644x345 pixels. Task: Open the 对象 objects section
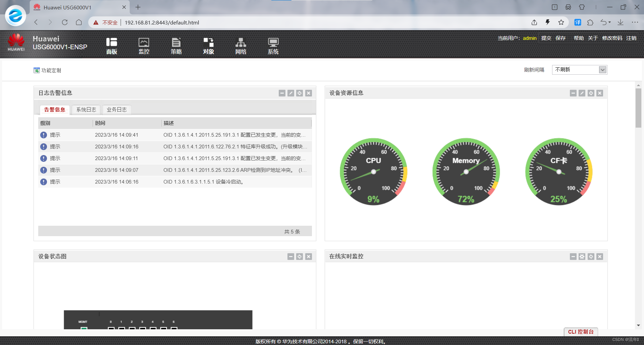[x=208, y=46]
